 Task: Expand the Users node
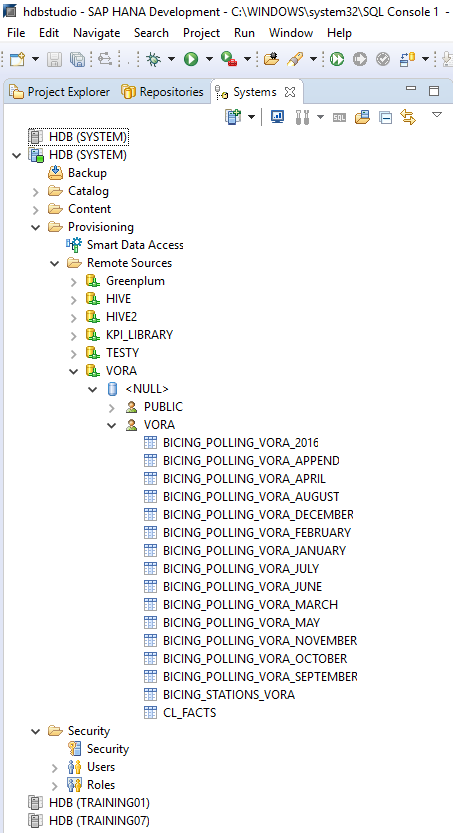(55, 768)
